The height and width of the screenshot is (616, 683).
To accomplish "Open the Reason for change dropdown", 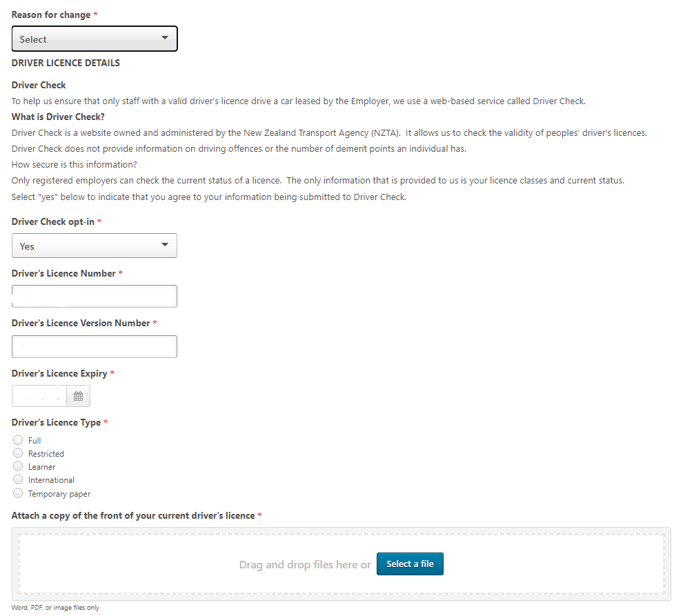I will (95, 39).
